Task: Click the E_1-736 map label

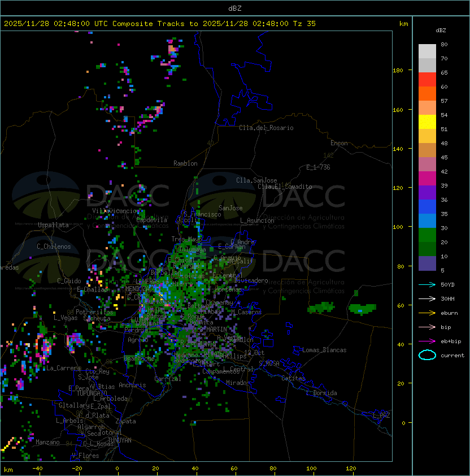Action: click(x=318, y=167)
